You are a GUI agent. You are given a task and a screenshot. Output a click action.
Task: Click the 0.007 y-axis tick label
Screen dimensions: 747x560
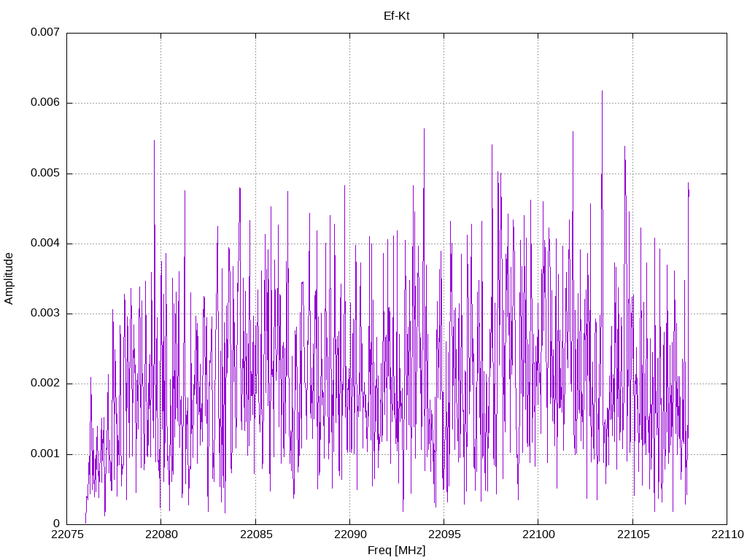click(45, 32)
